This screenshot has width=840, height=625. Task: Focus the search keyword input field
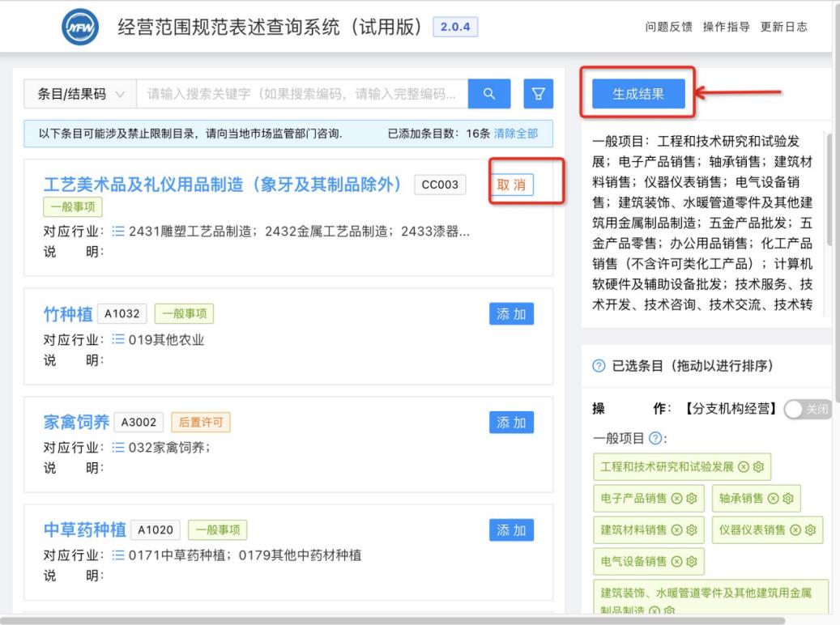[301, 95]
